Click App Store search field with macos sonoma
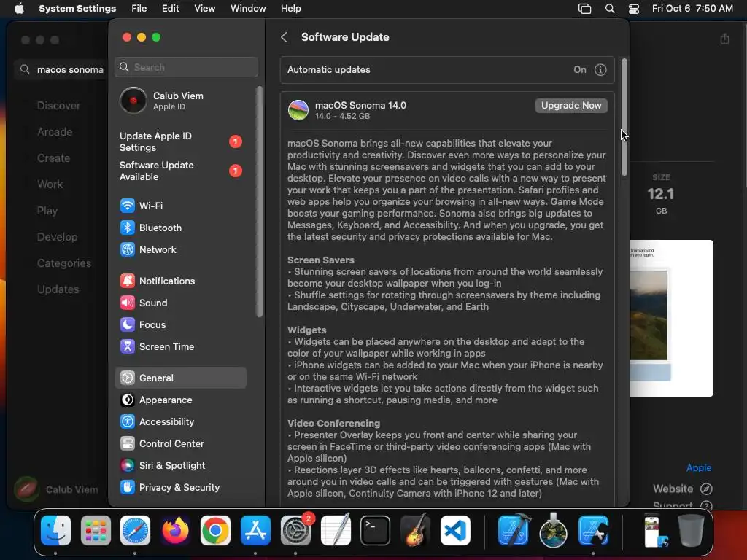 pos(62,69)
